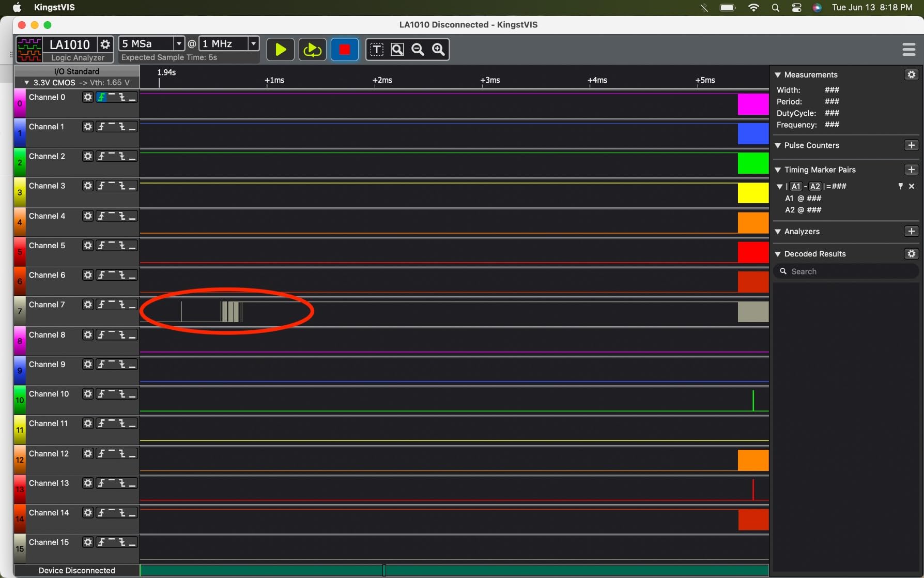Collapse the Measurements section
924x578 pixels.
click(778, 75)
